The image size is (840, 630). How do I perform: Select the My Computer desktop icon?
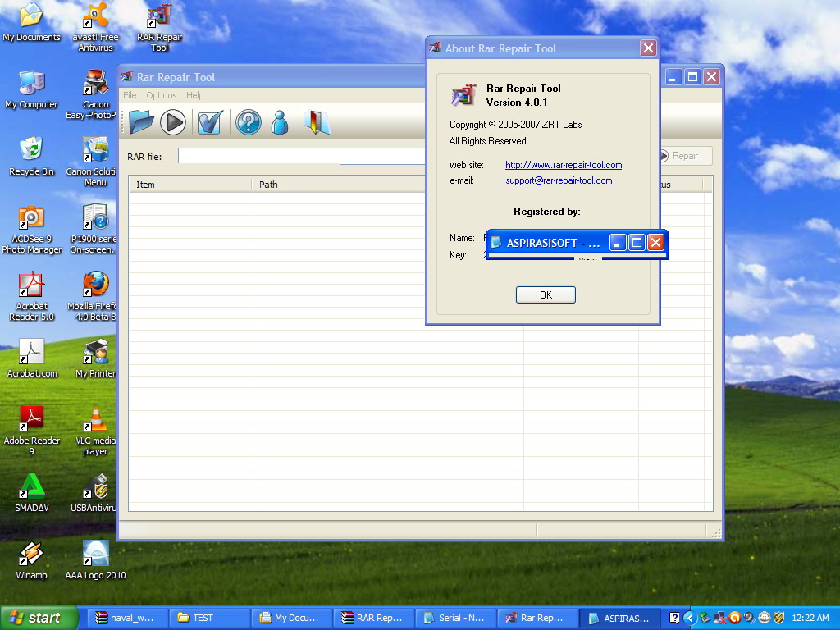tap(32, 90)
